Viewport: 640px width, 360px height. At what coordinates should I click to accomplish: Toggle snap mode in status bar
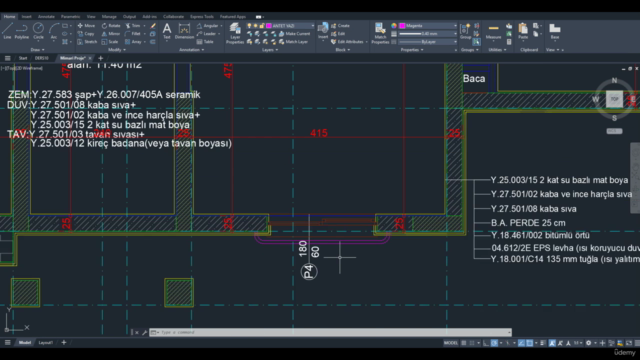point(472,343)
